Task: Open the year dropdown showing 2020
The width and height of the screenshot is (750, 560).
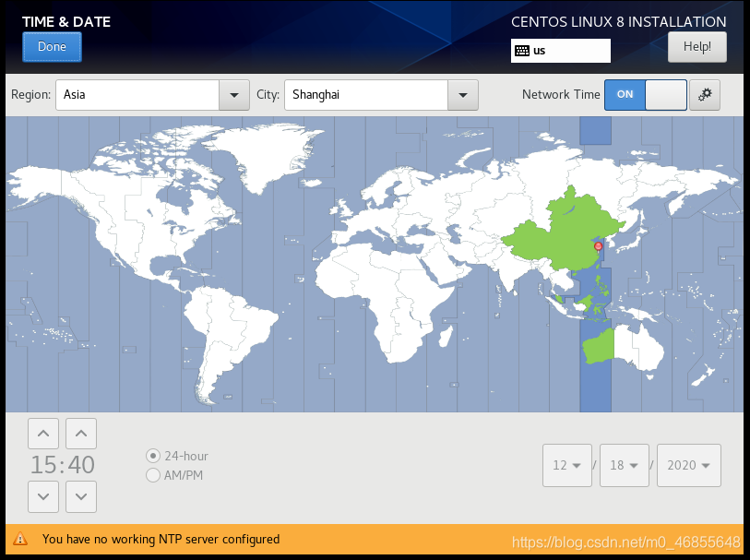Action: pyautogui.click(x=689, y=465)
